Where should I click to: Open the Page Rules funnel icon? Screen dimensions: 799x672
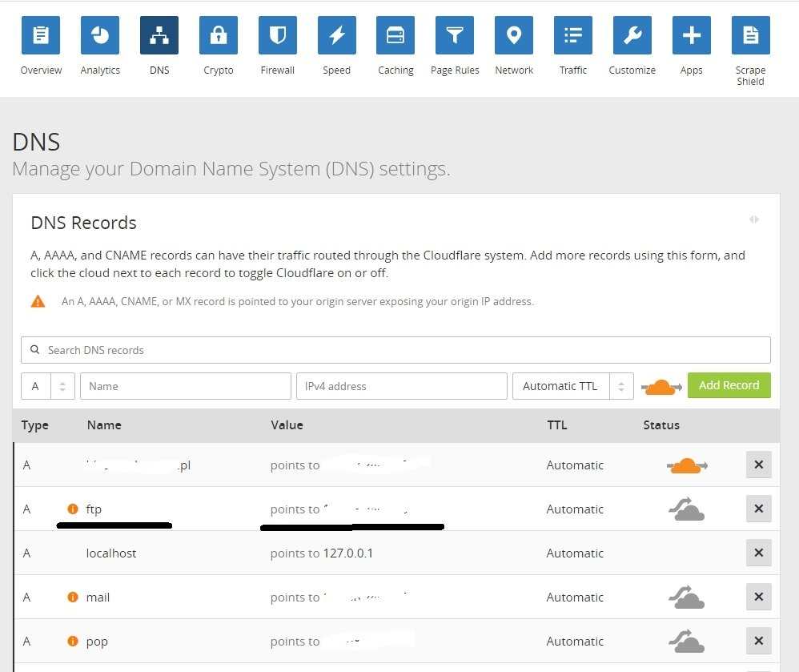click(x=455, y=35)
